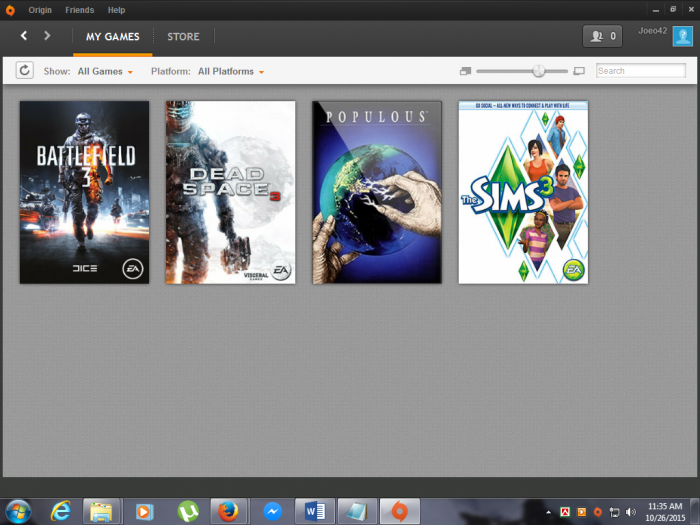Go forward with the right arrow
The height and width of the screenshot is (525, 700).
47,36
